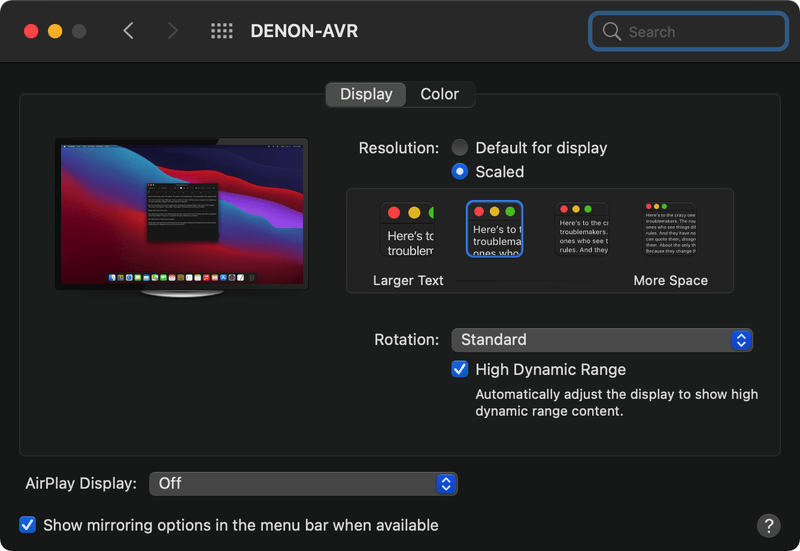This screenshot has height=551, width=800.
Task: Click the yellow minimize window button
Action: [55, 31]
